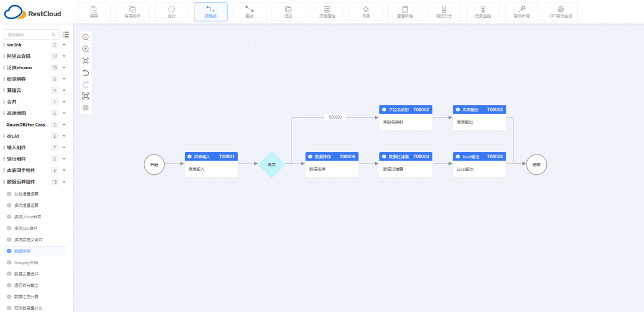644x312 pixels.
Task: Open GPT自动生成 tool
Action: click(x=561, y=11)
